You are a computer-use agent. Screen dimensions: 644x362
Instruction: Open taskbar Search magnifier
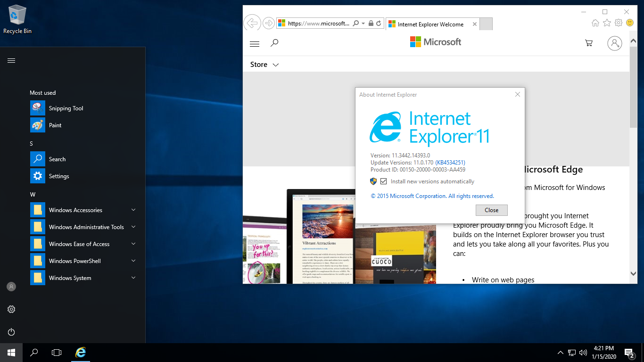pos(34,353)
